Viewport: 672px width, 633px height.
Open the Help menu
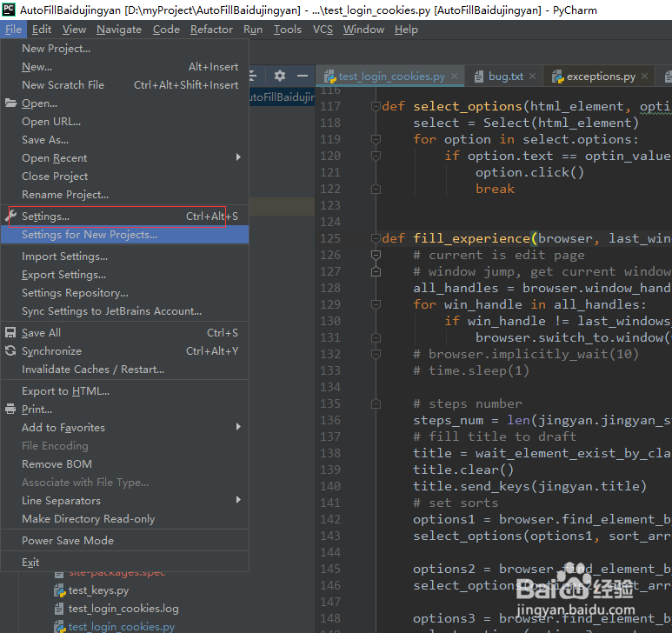pyautogui.click(x=406, y=30)
